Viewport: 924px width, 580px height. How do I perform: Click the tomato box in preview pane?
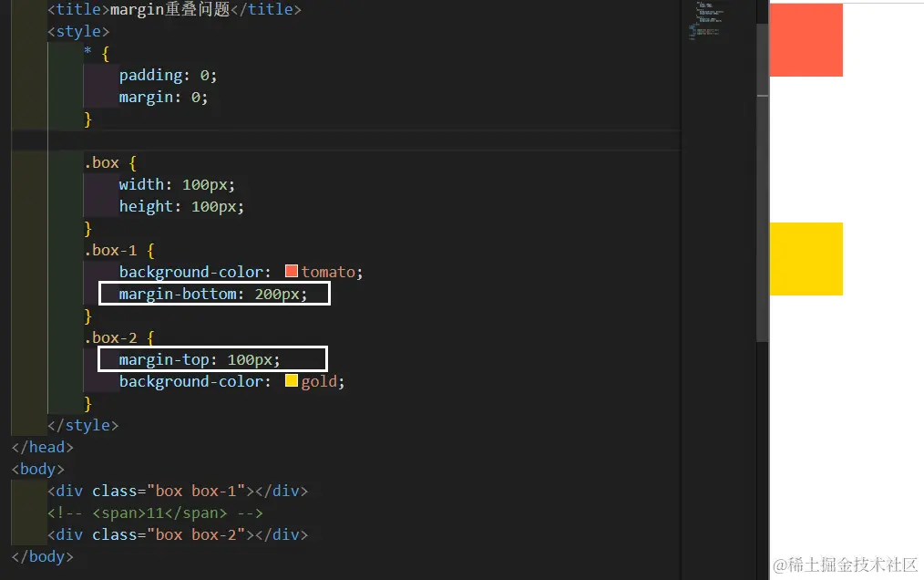(x=806, y=39)
